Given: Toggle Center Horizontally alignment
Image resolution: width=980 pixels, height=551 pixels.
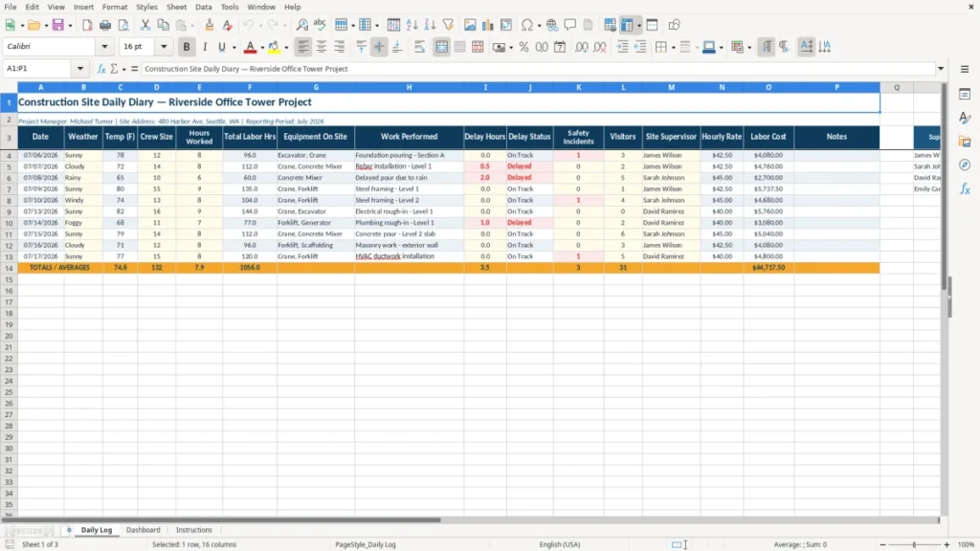Looking at the screenshot, I should point(322,47).
